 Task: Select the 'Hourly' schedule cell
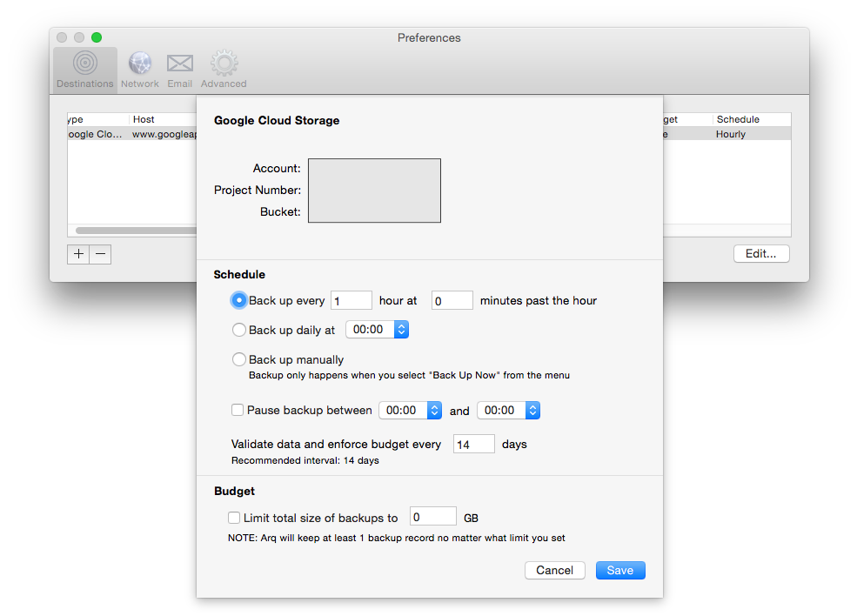[731, 134]
